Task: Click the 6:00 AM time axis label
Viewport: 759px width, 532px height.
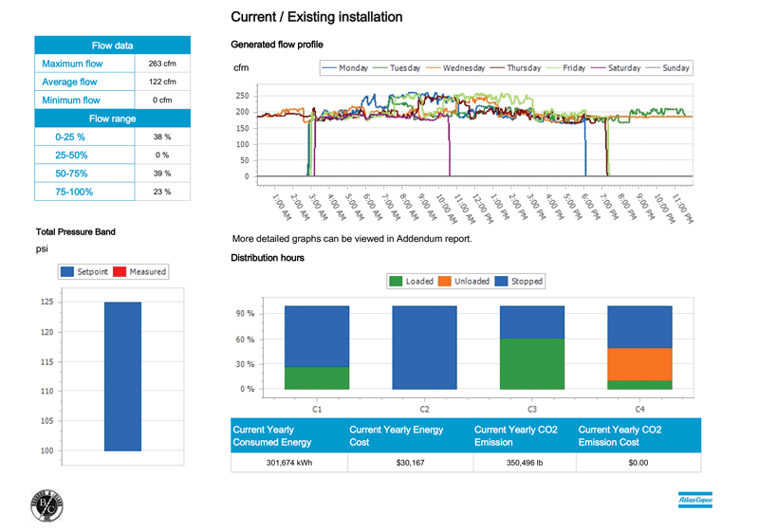Action: pyautogui.click(x=372, y=207)
